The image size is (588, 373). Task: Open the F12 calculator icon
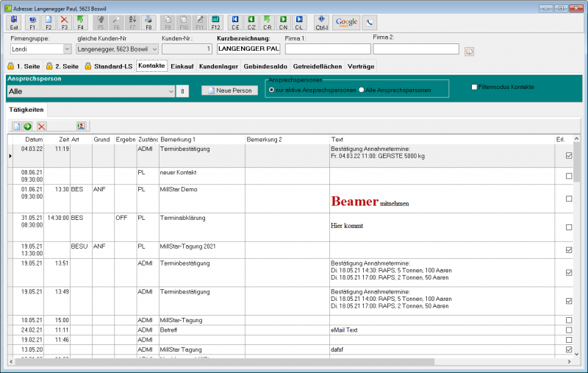pyautogui.click(x=215, y=23)
